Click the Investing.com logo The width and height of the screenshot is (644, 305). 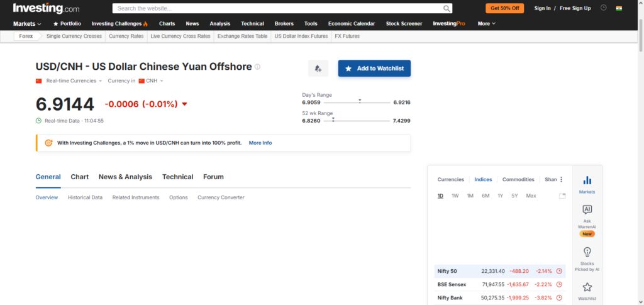point(47,8)
